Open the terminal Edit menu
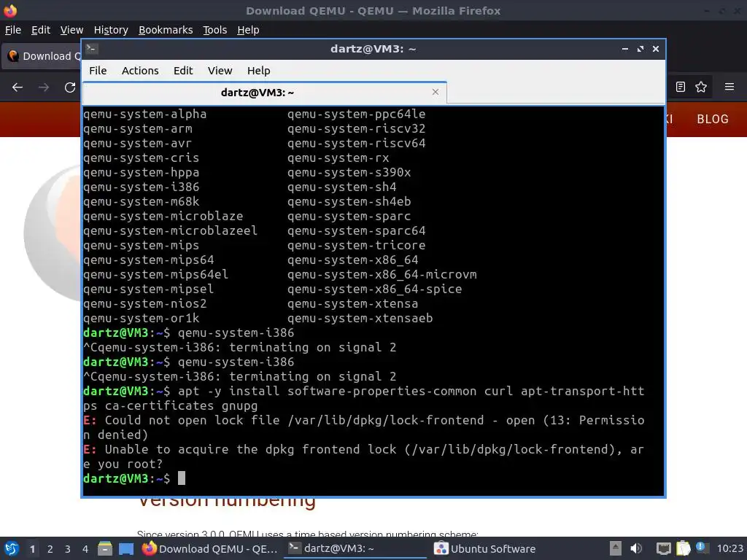The image size is (747, 560). (183, 71)
